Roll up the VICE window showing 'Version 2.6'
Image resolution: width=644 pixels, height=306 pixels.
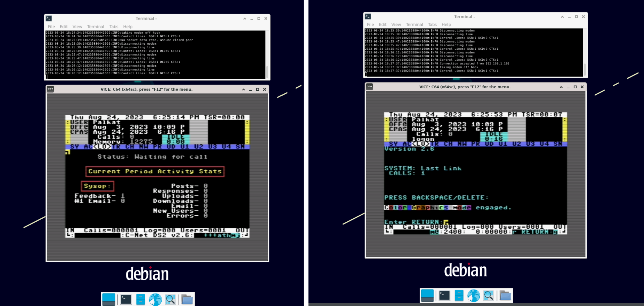(561, 87)
